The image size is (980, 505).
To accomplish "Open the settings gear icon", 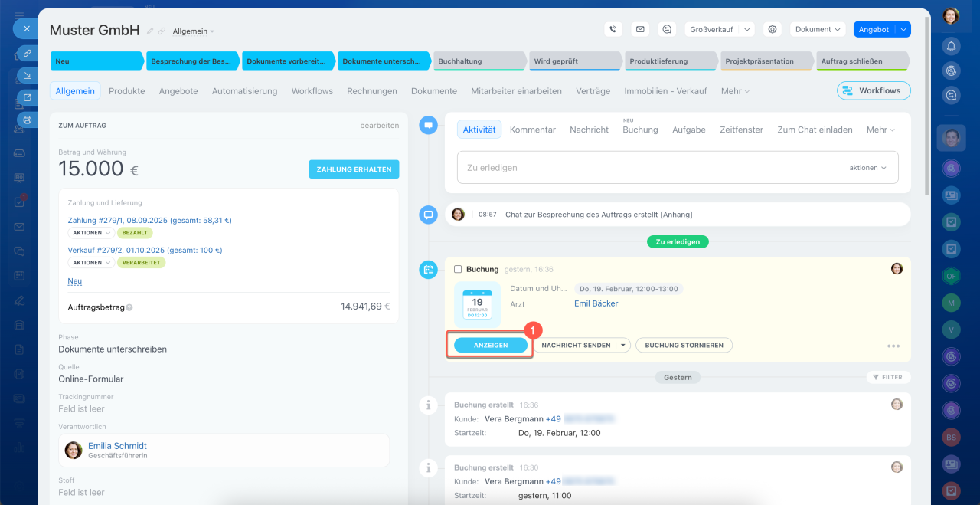I will [773, 29].
